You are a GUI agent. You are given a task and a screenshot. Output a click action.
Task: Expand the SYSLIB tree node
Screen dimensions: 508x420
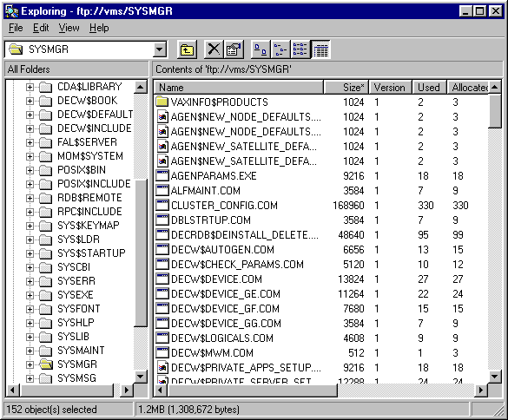click(x=30, y=337)
